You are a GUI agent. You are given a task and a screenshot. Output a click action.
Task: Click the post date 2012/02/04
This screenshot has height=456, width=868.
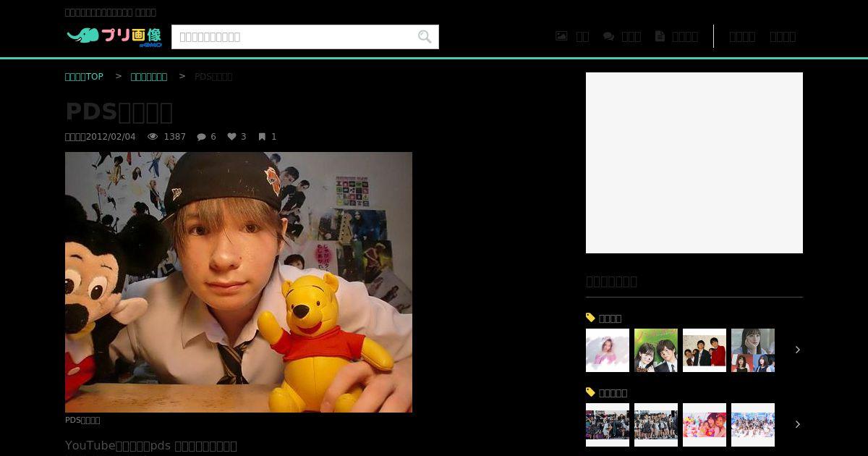111,137
